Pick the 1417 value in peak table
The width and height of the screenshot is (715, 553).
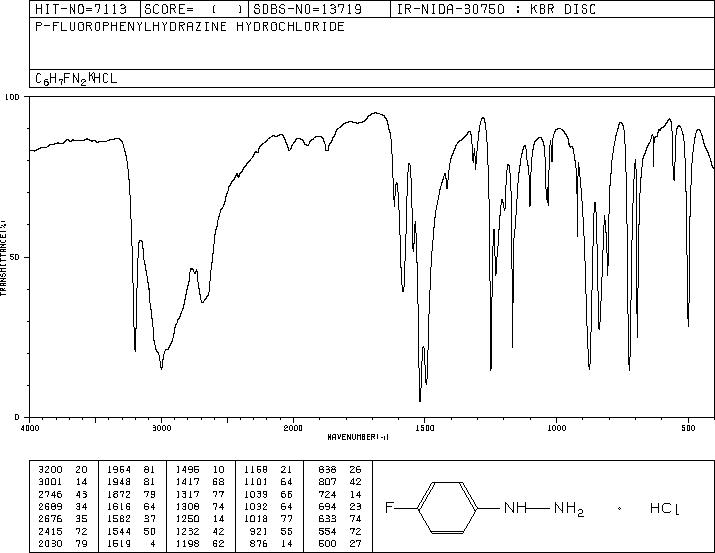pos(187,482)
